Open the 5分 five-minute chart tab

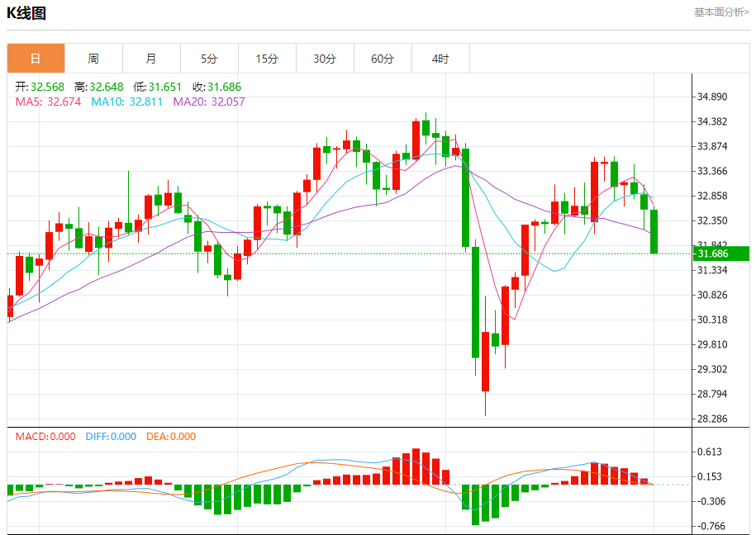(209, 59)
